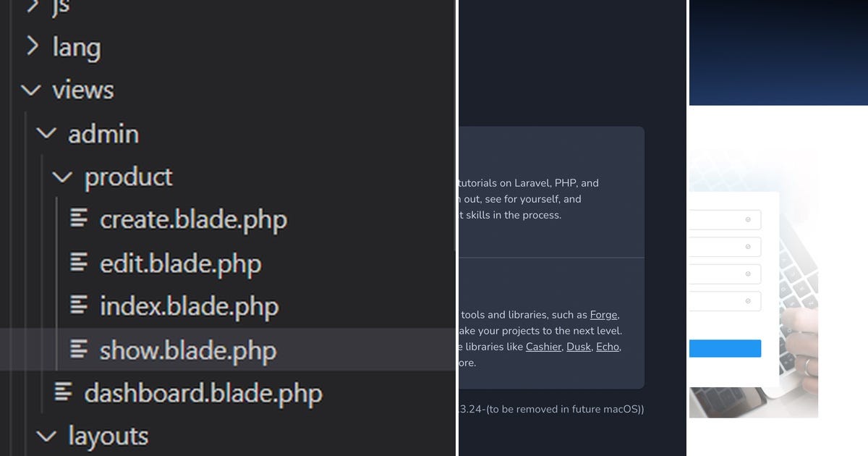The width and height of the screenshot is (868, 456).
Task: Collapse the views folder
Action: (x=30, y=90)
